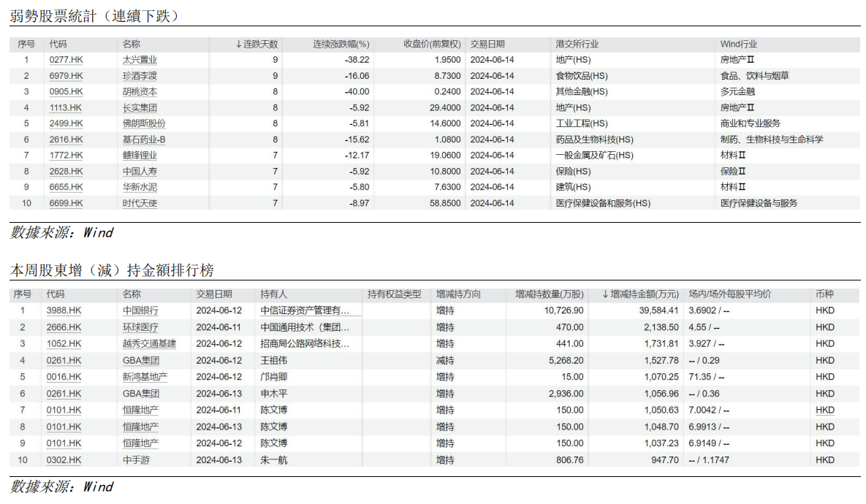The width and height of the screenshot is (866, 504).
Task: Select the 增减持方向 column header
Action: click(458, 294)
